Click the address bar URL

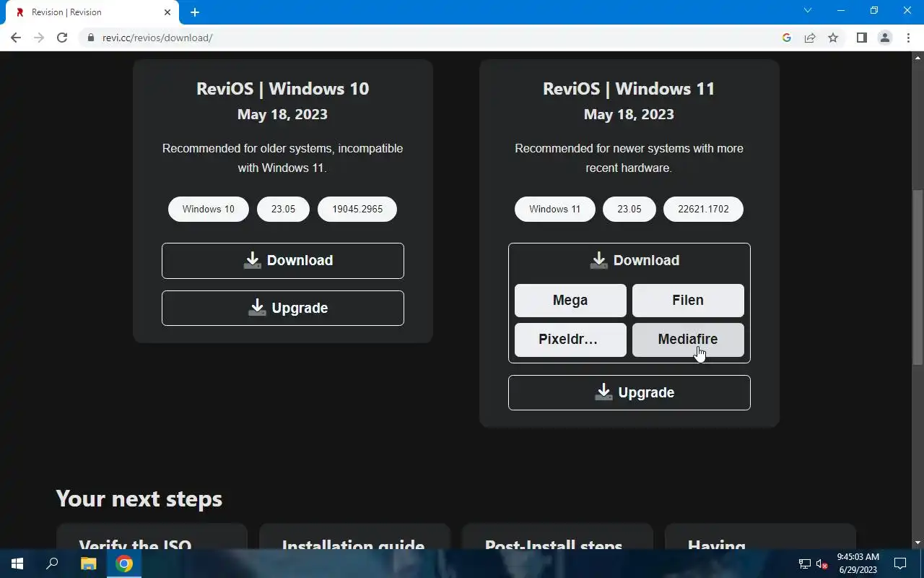[157, 38]
